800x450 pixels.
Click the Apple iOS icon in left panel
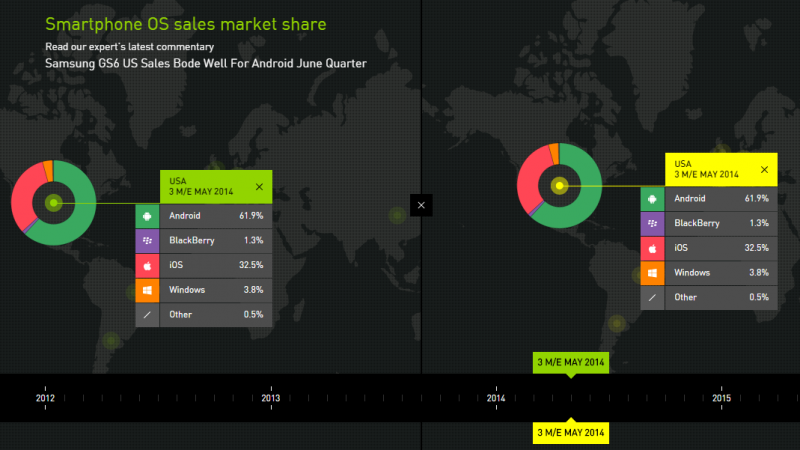coord(147,265)
